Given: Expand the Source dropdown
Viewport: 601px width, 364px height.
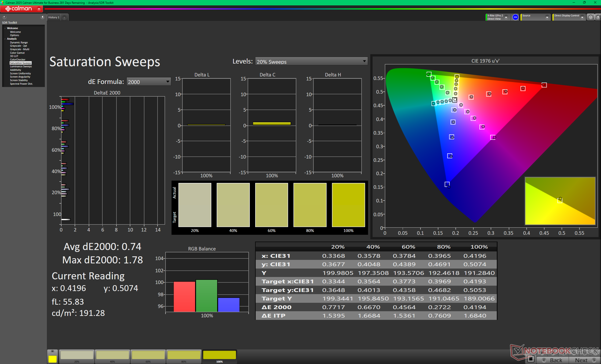Looking at the screenshot, I should click(547, 17).
